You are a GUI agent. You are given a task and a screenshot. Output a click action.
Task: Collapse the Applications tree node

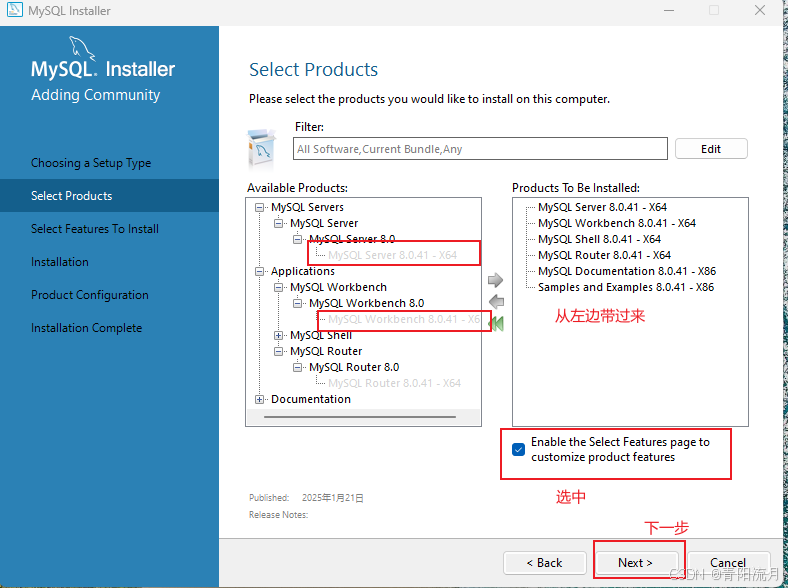[x=259, y=271]
